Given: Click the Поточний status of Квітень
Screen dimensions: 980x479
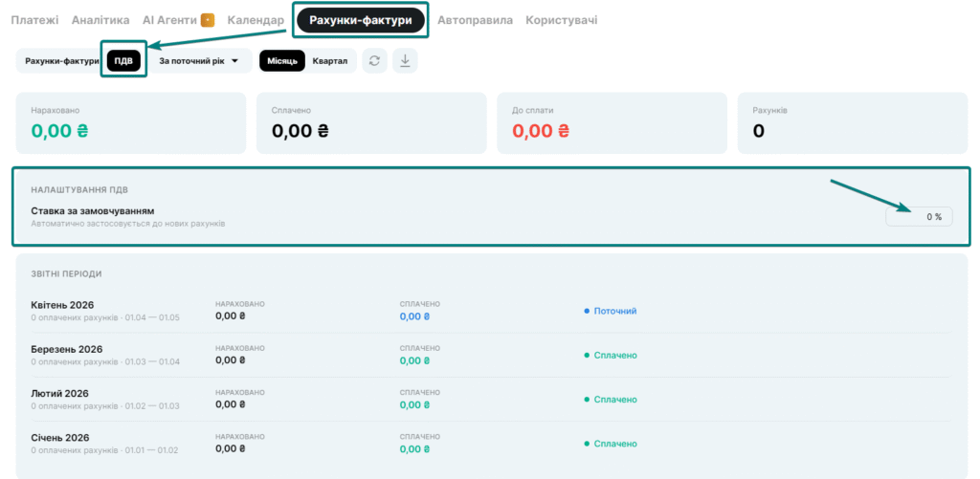Looking at the screenshot, I should (x=614, y=311).
